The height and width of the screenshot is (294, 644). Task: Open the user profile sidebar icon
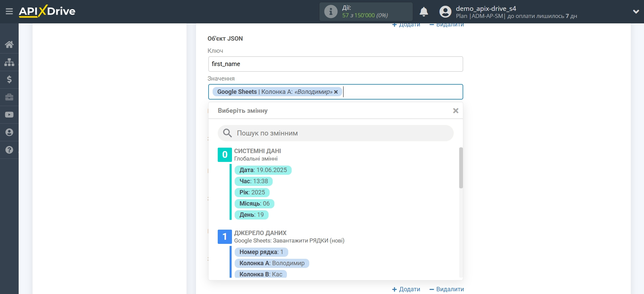[x=9, y=132]
